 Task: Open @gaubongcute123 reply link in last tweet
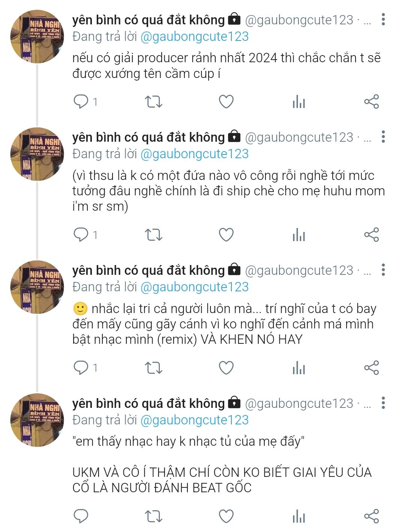pos(194,420)
